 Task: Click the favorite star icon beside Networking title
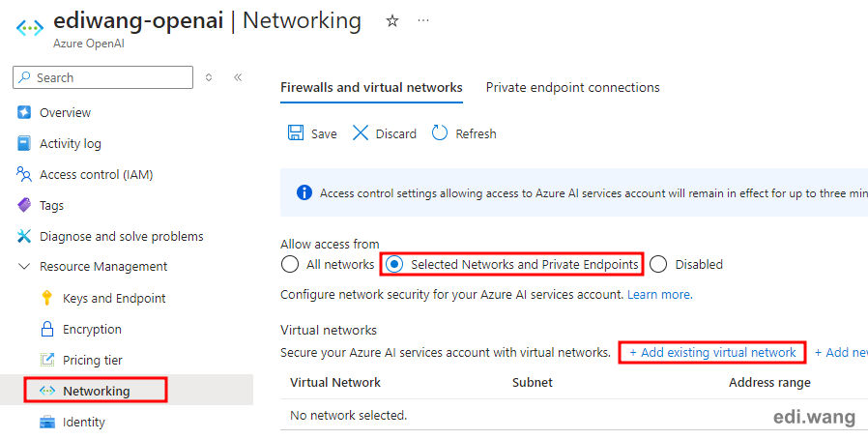tap(392, 21)
